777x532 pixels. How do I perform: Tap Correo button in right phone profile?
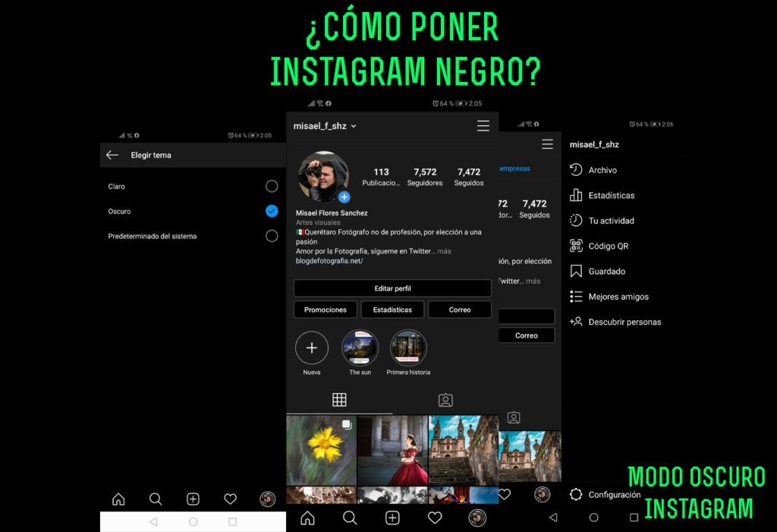click(527, 335)
